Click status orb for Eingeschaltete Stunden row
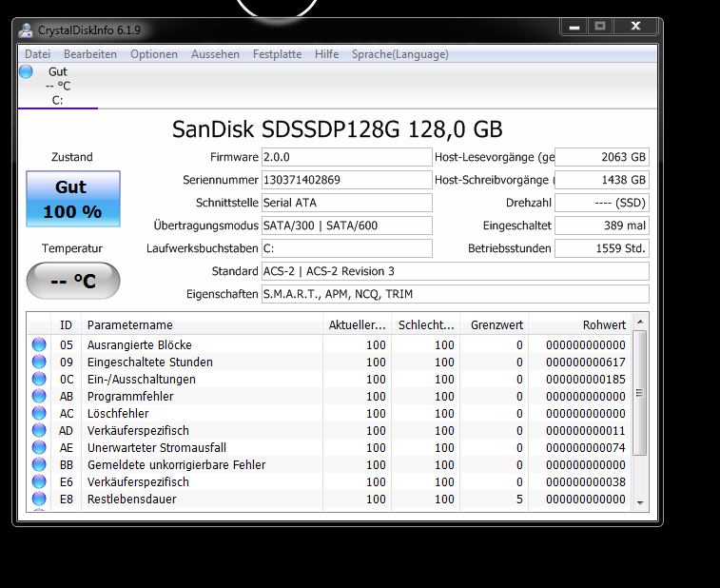Image resolution: width=720 pixels, height=588 pixels. pos(39,362)
